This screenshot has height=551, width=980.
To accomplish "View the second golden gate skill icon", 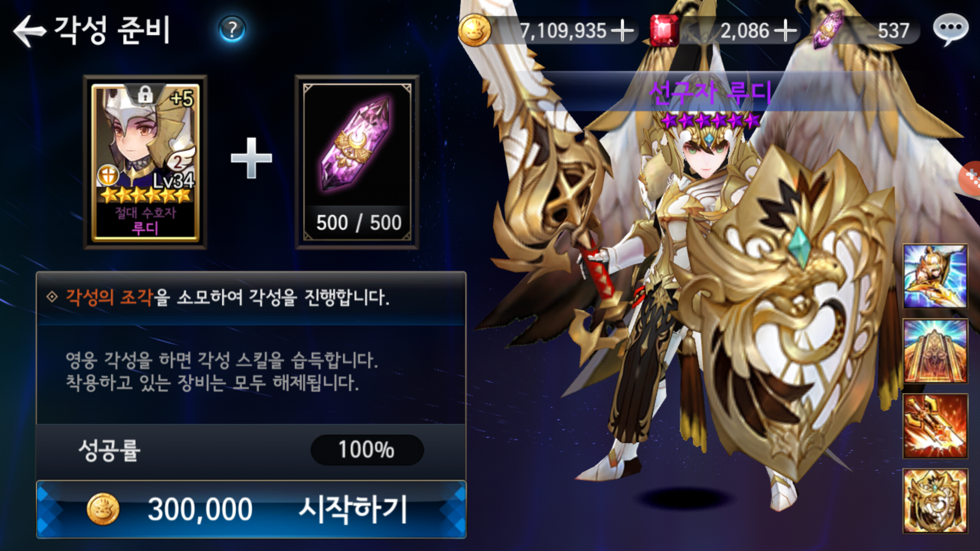I will click(935, 351).
